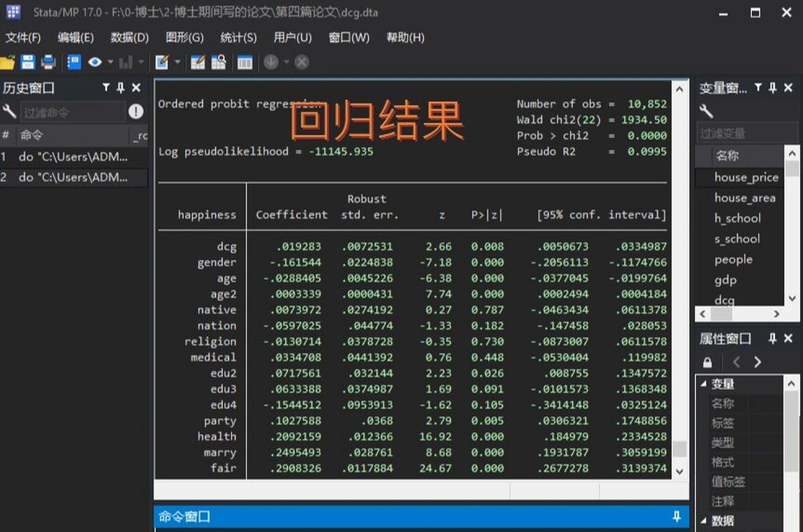803x532 pixels.
Task: Pin the 历史窗口 history panel
Action: pyautogui.click(x=120, y=88)
